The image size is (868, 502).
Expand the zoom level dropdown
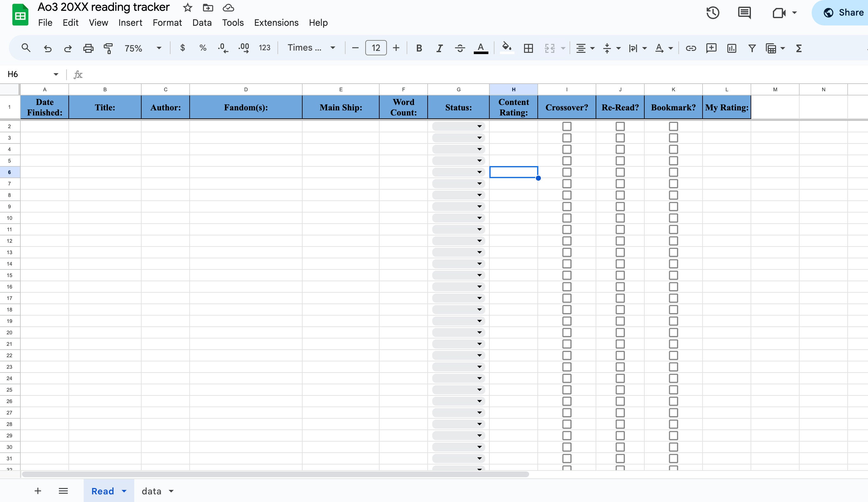[158, 48]
